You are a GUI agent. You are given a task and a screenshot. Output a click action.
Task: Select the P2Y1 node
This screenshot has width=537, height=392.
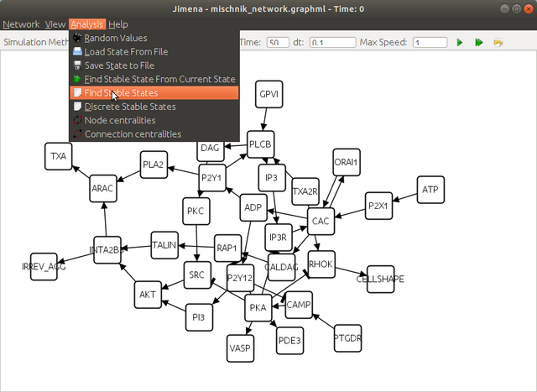[x=212, y=177]
